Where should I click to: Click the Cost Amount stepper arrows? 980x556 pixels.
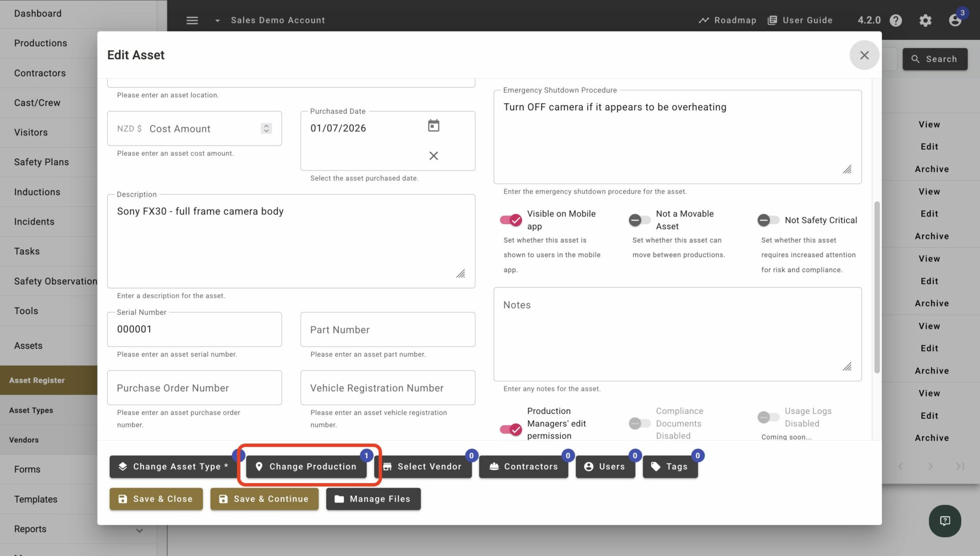point(266,129)
